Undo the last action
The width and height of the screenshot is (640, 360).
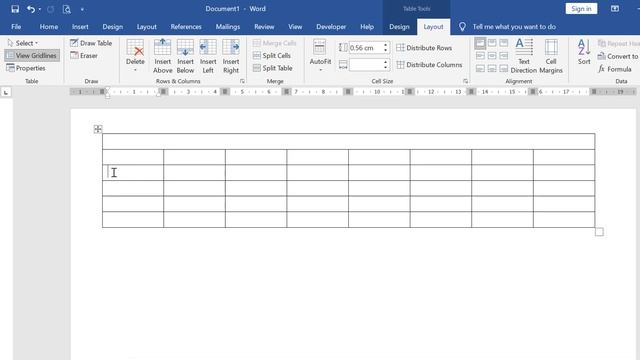(x=31, y=9)
